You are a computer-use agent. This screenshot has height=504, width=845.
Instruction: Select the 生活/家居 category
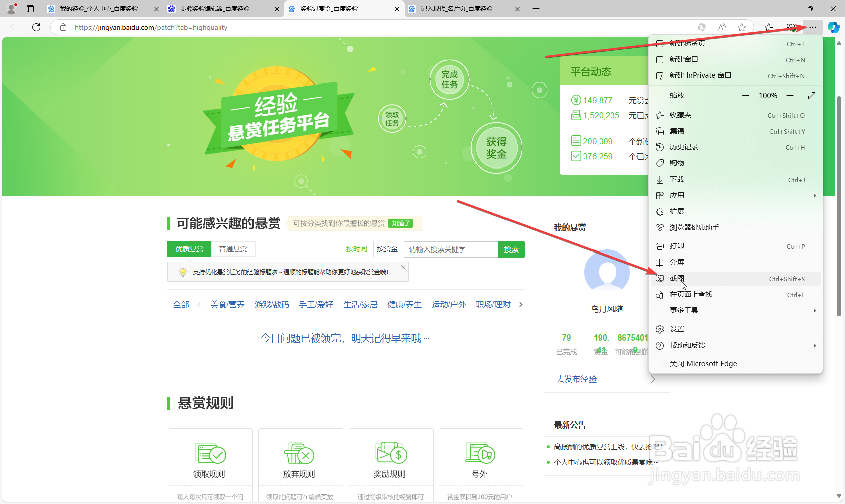coord(360,304)
